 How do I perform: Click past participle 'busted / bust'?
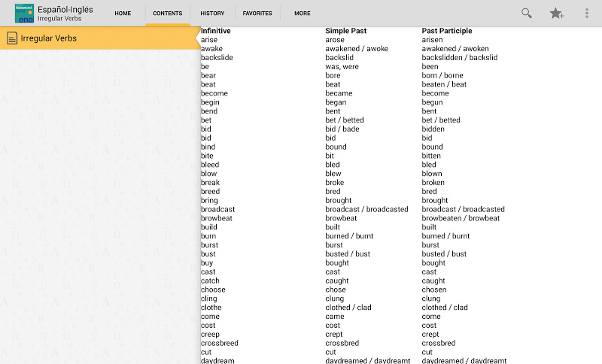[x=444, y=254]
